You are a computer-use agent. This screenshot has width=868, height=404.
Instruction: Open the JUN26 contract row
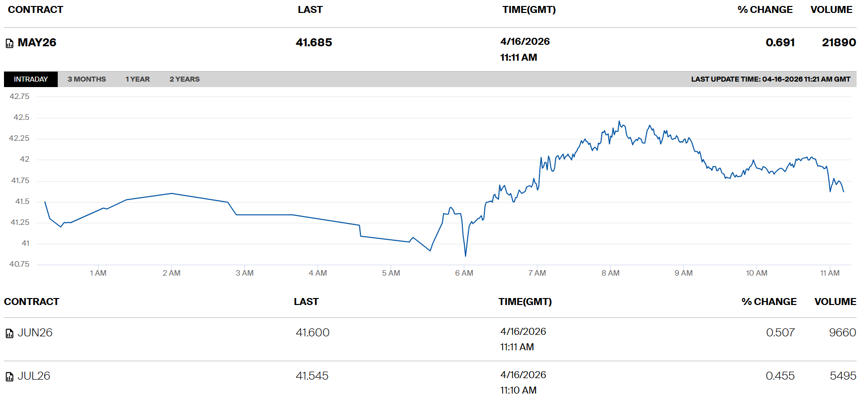point(35,333)
